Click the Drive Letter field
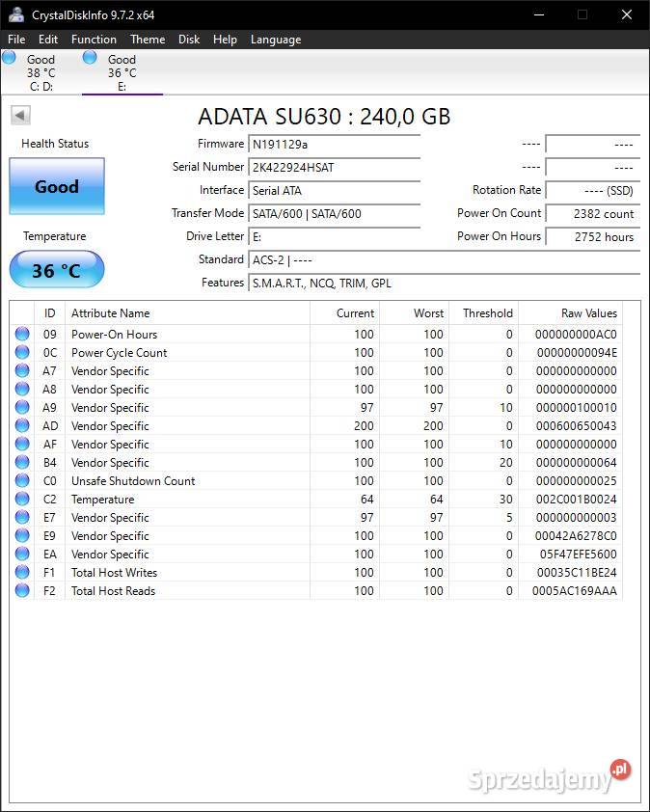Image resolution: width=650 pixels, height=812 pixels. (x=334, y=236)
